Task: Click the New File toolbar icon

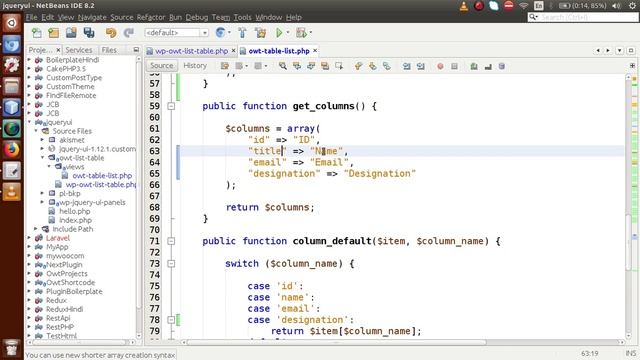Action: pyautogui.click(x=37, y=33)
